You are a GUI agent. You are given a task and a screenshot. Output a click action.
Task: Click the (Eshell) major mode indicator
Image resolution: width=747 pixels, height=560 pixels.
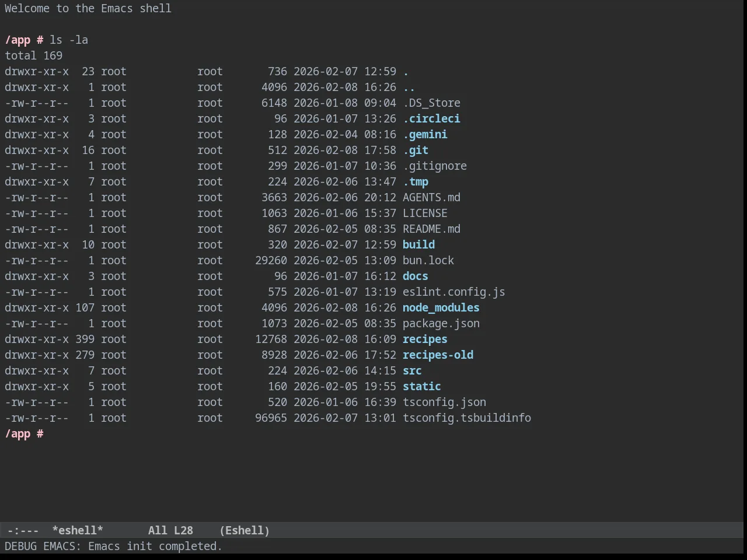(245, 530)
